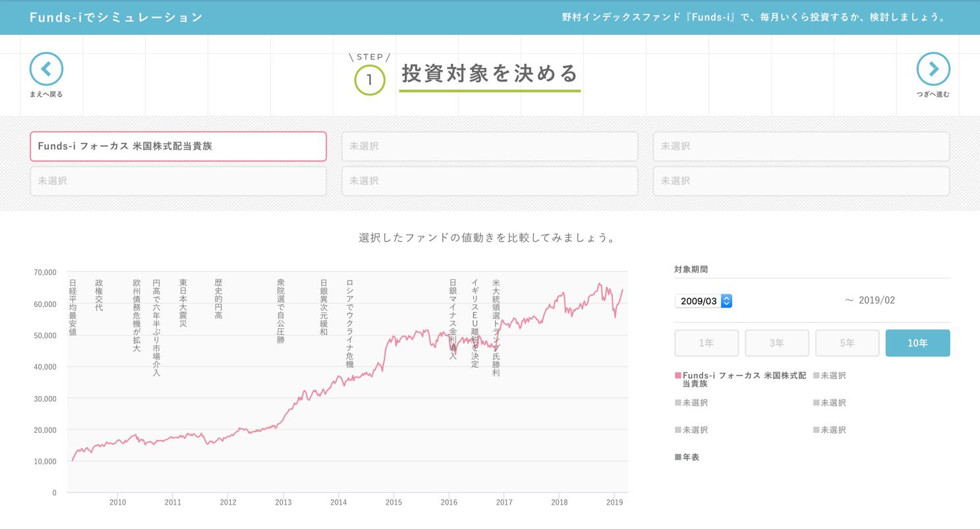The width and height of the screenshot is (980, 529).
Task: Click the 2019/02 end period text
Action: pyautogui.click(x=877, y=300)
